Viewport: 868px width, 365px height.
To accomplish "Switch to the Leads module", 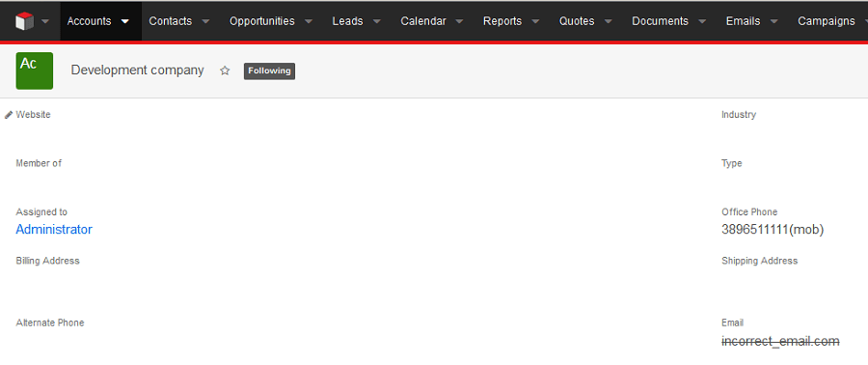I will click(x=347, y=21).
